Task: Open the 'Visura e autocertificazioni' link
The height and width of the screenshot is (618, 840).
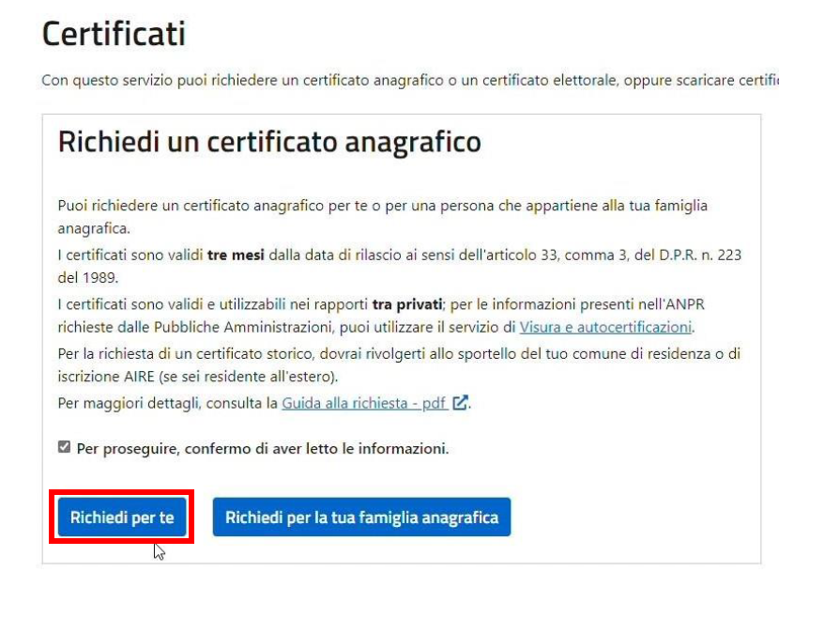Action: 605,327
